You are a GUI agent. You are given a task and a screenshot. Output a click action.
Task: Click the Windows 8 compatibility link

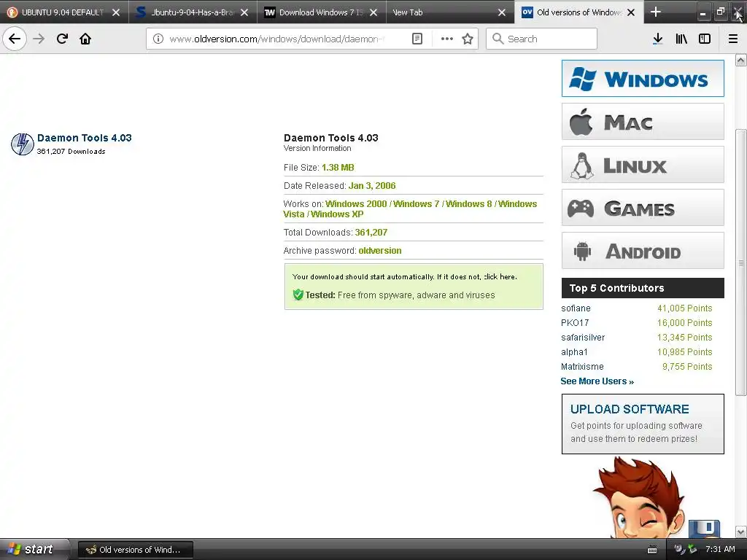click(469, 204)
